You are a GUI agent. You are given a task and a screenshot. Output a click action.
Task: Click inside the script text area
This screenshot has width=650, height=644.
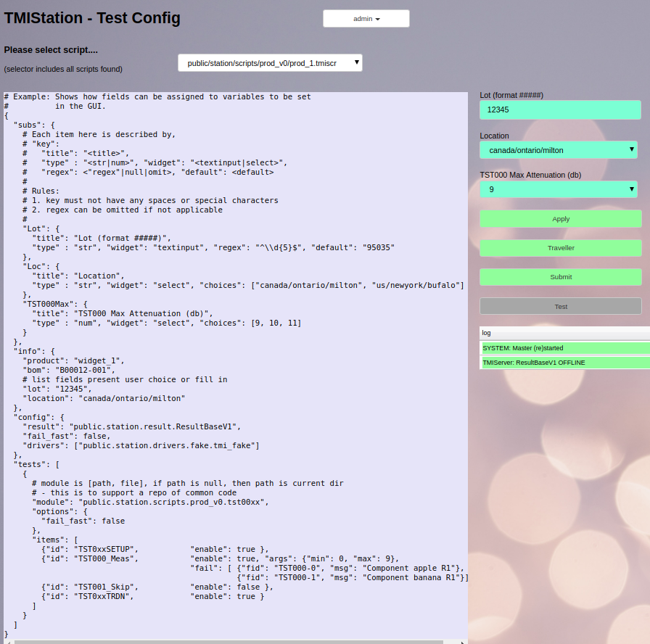click(x=236, y=366)
